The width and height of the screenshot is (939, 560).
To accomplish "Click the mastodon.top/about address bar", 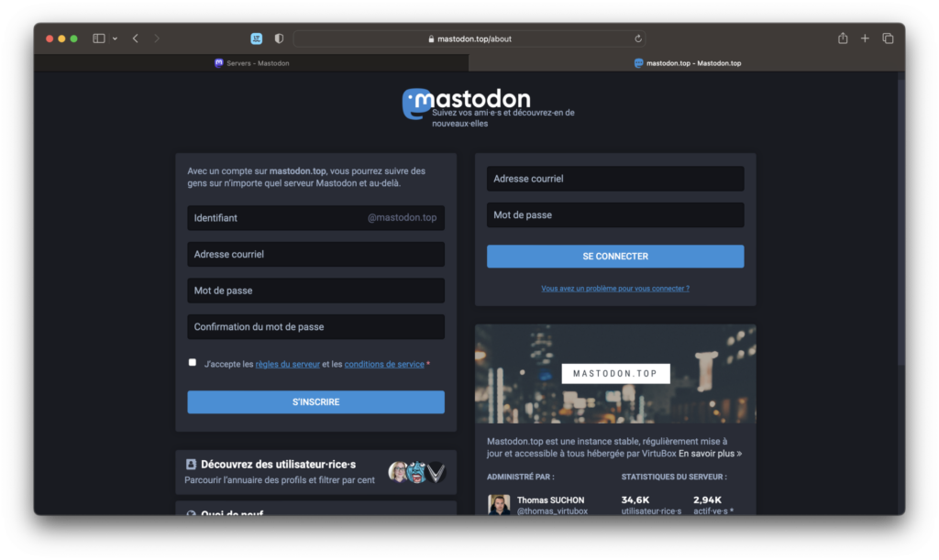I will click(469, 38).
